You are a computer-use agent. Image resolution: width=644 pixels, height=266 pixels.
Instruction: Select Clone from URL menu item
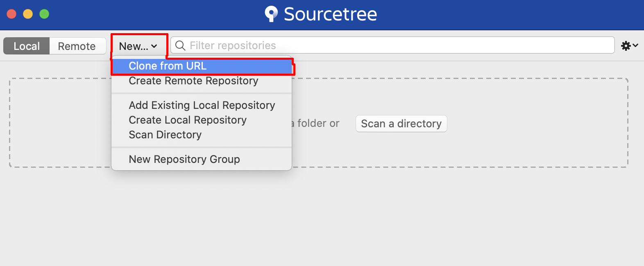click(x=168, y=66)
